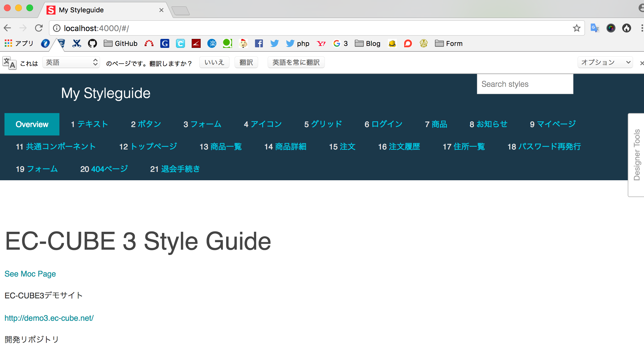Go to section 21 退会手続き
This screenshot has height=351, width=644.
pos(175,169)
